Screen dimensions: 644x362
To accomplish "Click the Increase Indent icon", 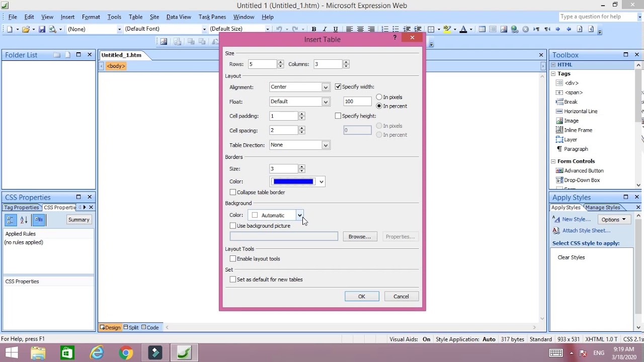I will [x=418, y=29].
